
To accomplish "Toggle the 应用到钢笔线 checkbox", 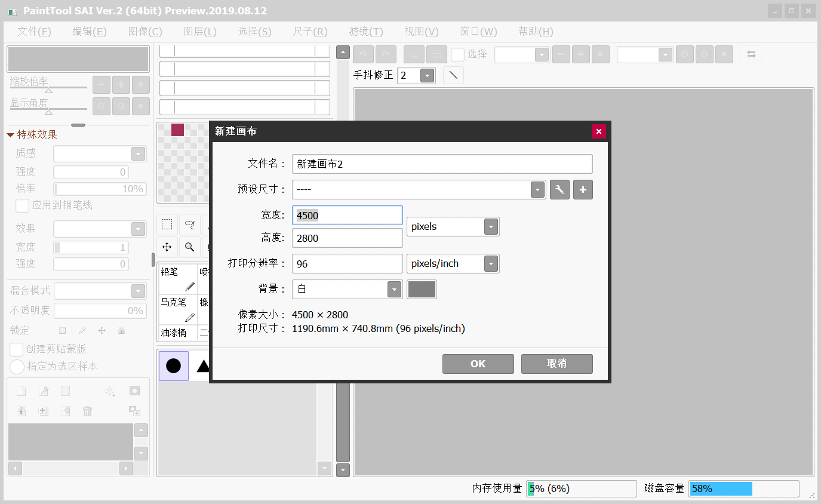I will pyautogui.click(x=22, y=205).
